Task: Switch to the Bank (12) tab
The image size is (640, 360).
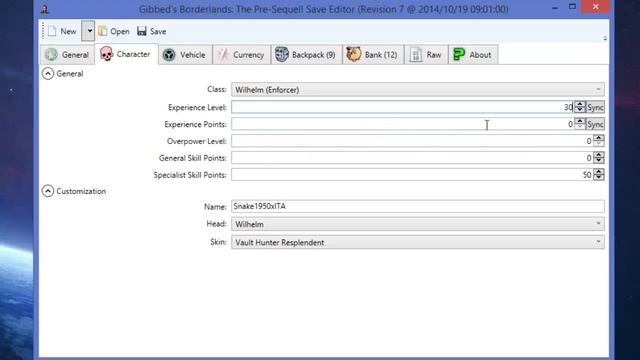Action: click(373, 55)
